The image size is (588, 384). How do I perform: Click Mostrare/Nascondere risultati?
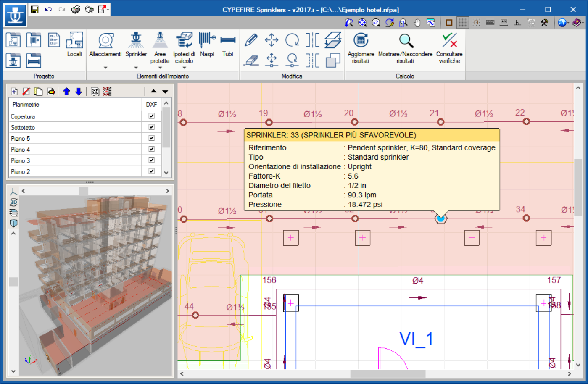[x=405, y=48]
